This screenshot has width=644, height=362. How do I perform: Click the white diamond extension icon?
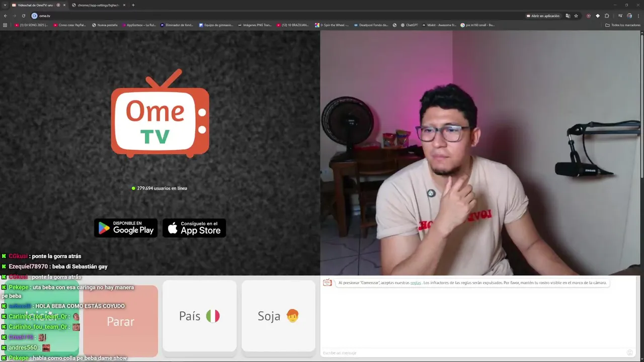point(598,16)
